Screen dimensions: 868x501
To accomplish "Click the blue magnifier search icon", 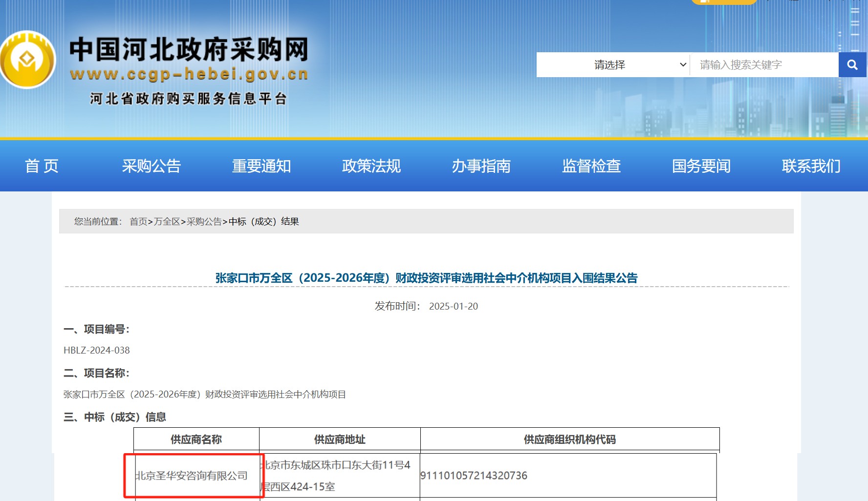I will (x=852, y=65).
